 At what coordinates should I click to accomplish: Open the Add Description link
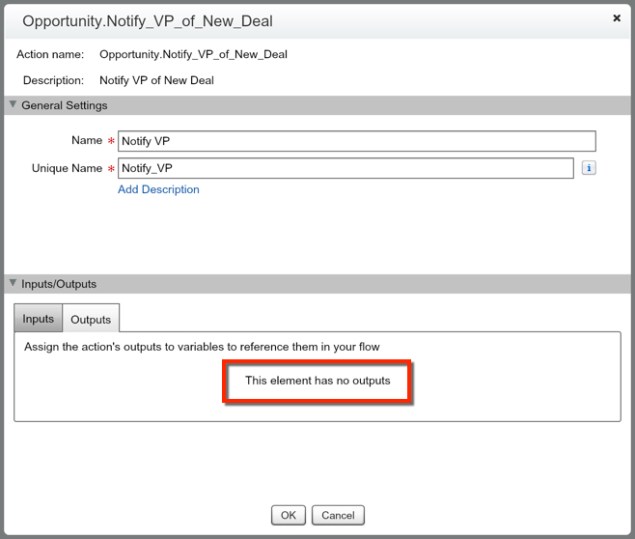click(x=158, y=189)
